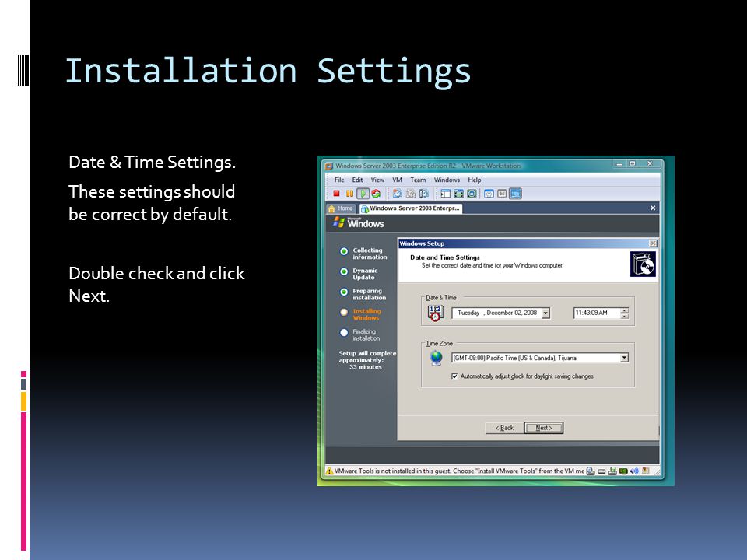Click the floppy drive status bar icon
The height and width of the screenshot is (560, 747).
pos(601,471)
